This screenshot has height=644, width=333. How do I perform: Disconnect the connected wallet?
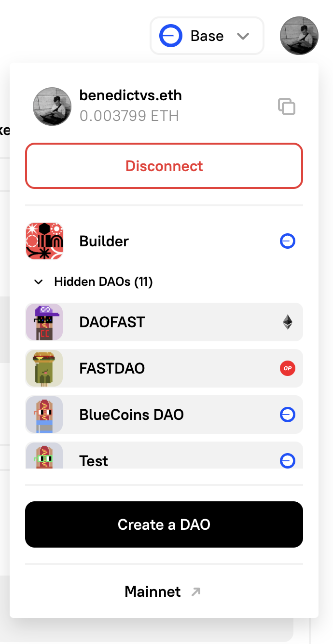(x=164, y=166)
